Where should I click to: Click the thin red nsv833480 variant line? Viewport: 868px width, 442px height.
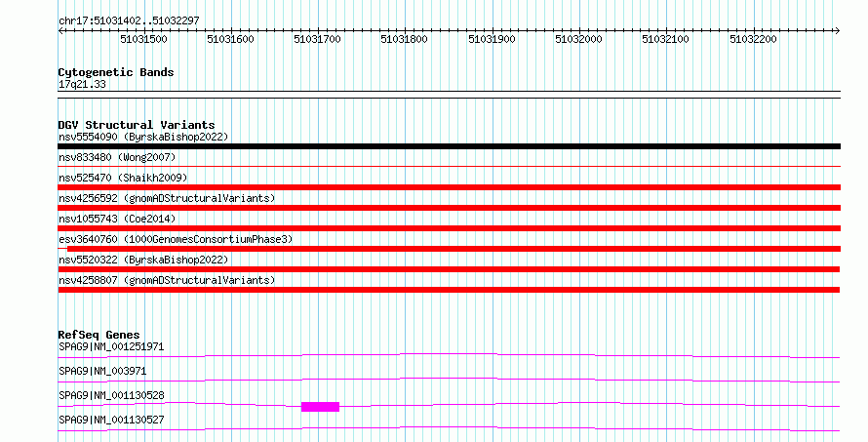(449, 166)
